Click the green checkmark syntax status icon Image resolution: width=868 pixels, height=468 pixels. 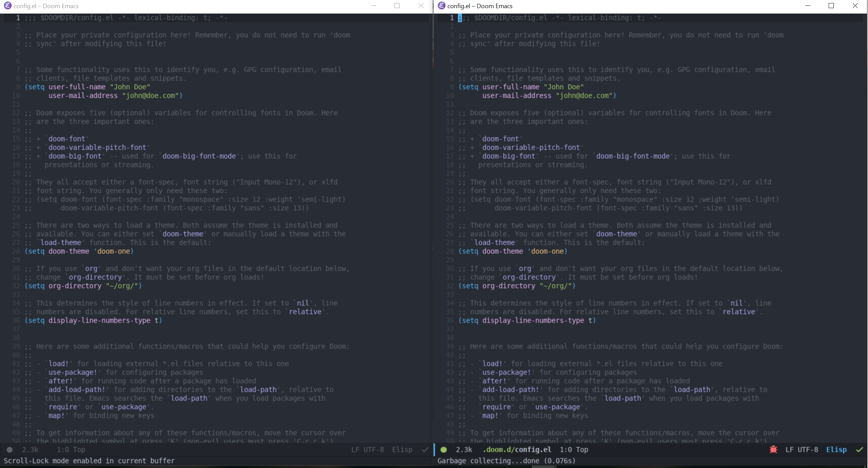point(859,450)
